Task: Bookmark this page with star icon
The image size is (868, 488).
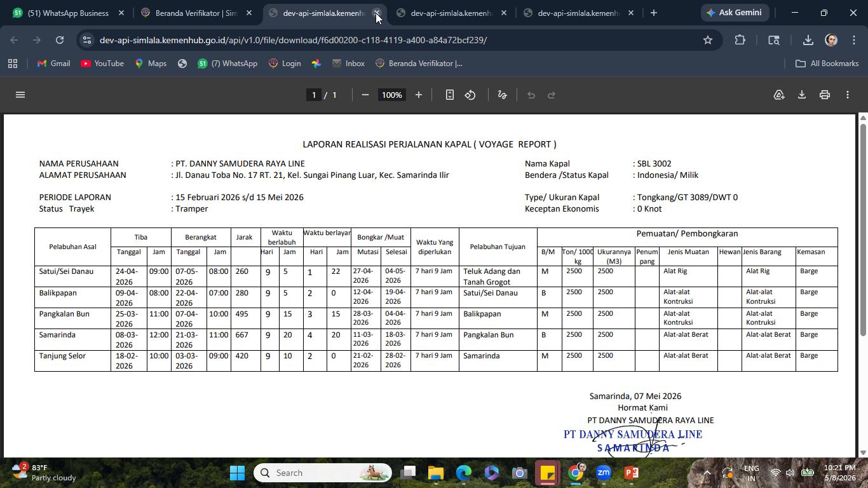Action: [708, 40]
